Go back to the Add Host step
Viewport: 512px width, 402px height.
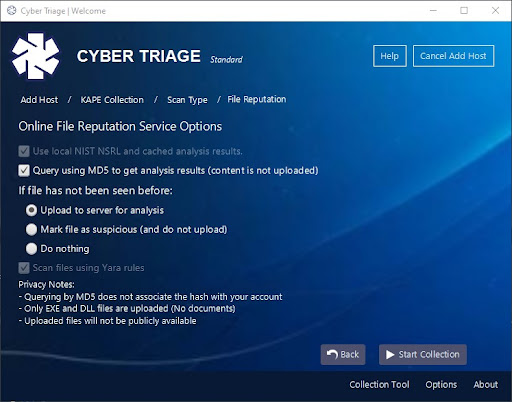pos(39,100)
